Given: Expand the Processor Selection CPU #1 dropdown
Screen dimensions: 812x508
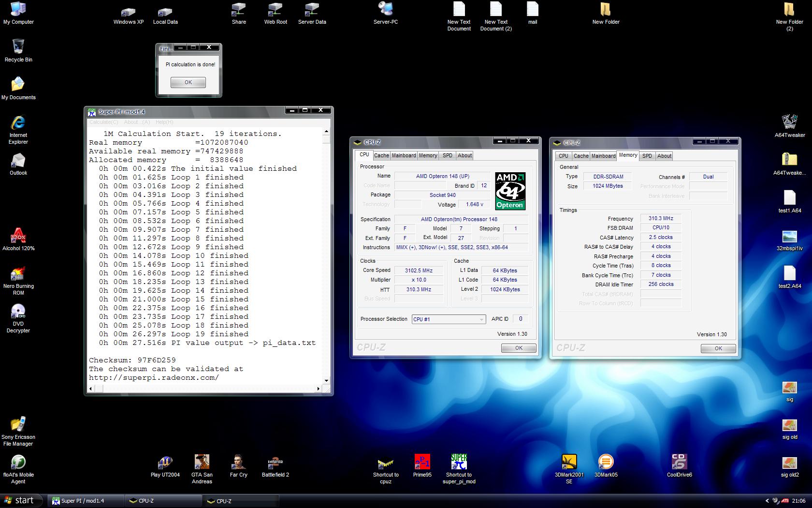Looking at the screenshot, I should tap(481, 319).
